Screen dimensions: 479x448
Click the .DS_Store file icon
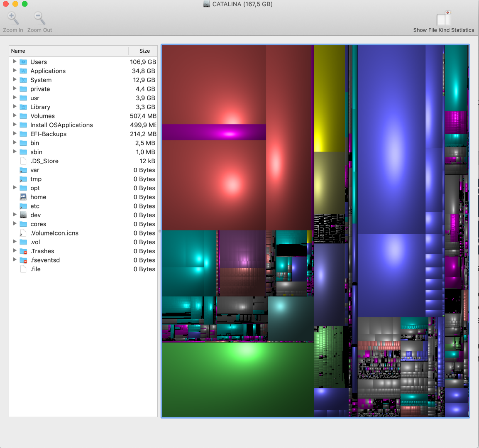[x=24, y=161]
